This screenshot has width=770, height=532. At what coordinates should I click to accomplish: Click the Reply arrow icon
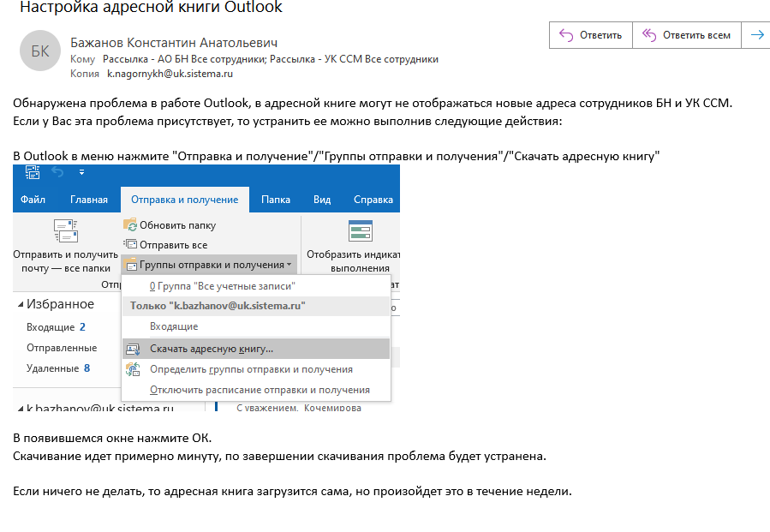point(566,35)
